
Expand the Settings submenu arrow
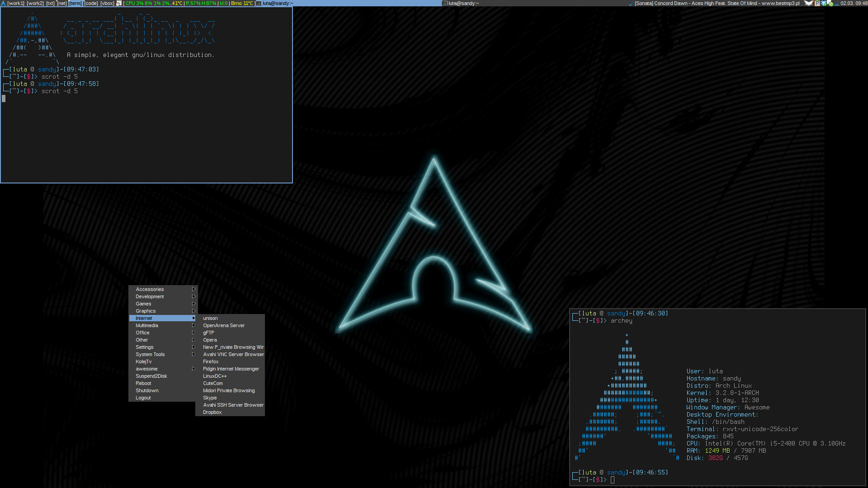pyautogui.click(x=193, y=347)
